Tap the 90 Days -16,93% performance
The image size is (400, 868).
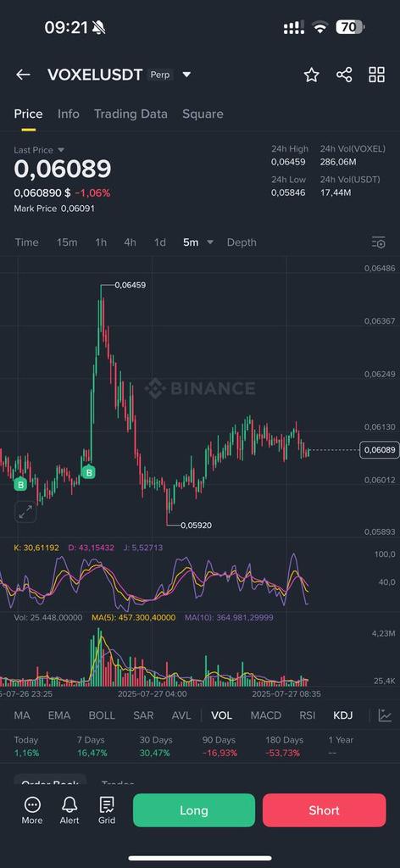click(x=219, y=746)
